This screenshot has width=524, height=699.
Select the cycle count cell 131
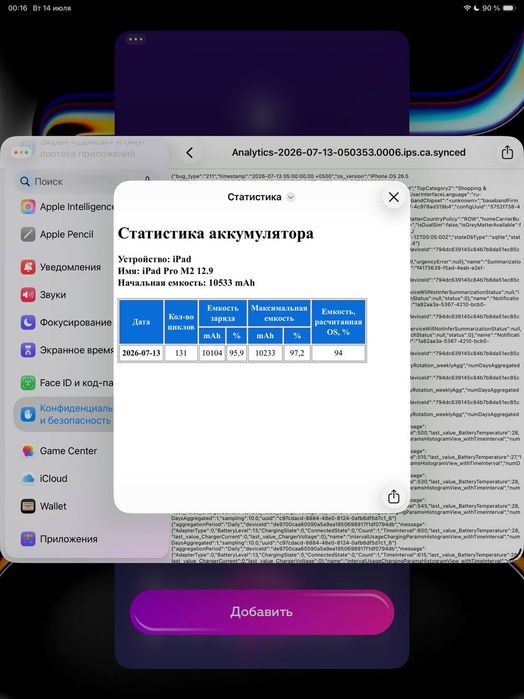[x=181, y=353]
